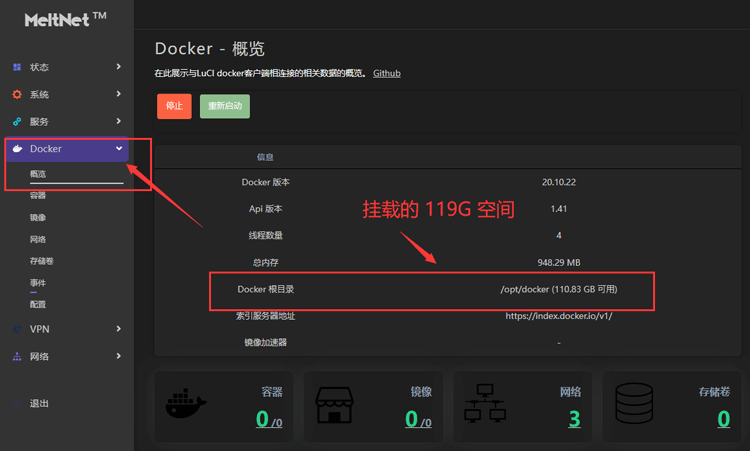Collapse the Docker menu chevron
The height and width of the screenshot is (451, 750).
119,148
